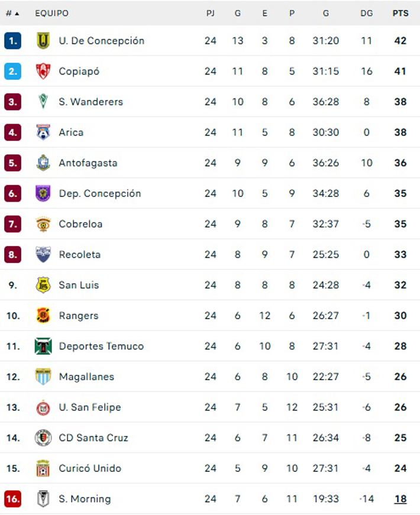Screen dimensions: 420x515
Task: Sort by the DG goal difference header
Action: tap(367, 13)
